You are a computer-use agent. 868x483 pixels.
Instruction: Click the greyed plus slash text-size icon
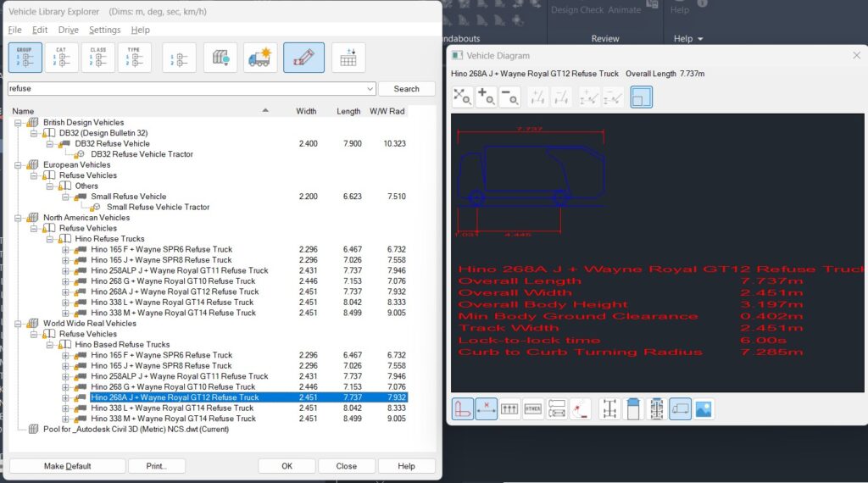point(537,97)
